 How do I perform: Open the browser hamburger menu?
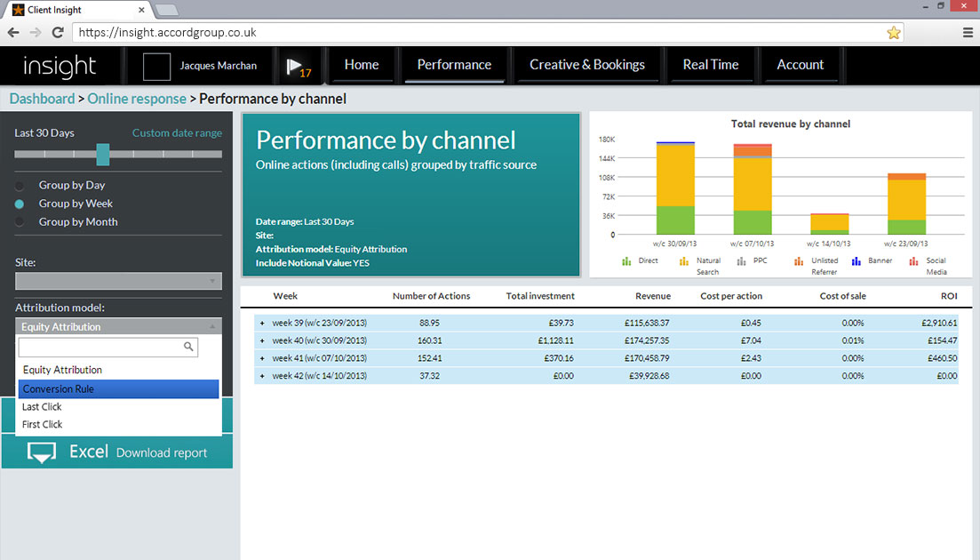point(968,33)
